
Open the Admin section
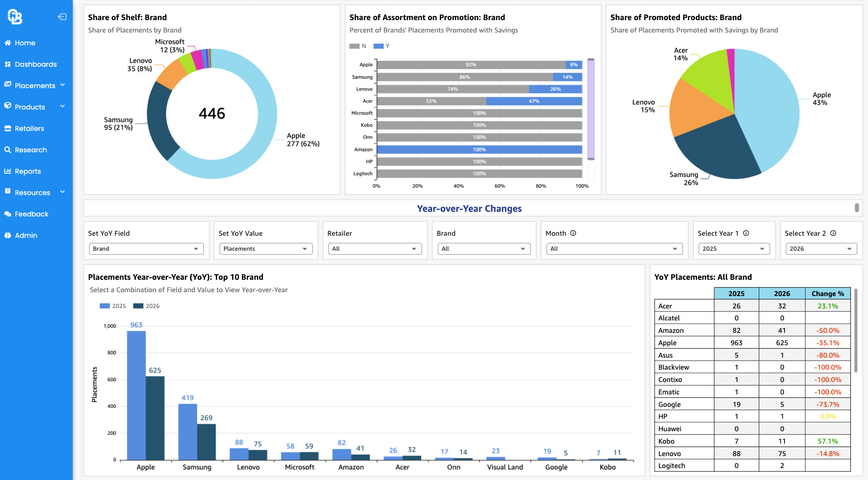point(26,235)
